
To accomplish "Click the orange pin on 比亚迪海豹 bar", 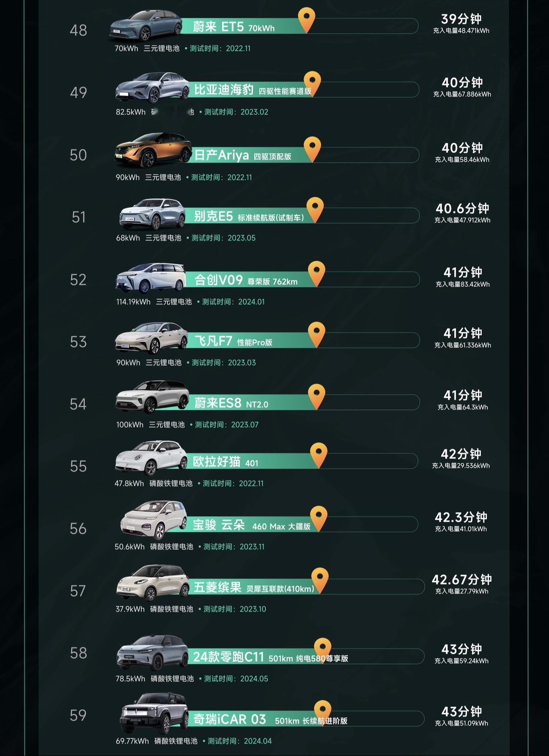I will point(312,83).
